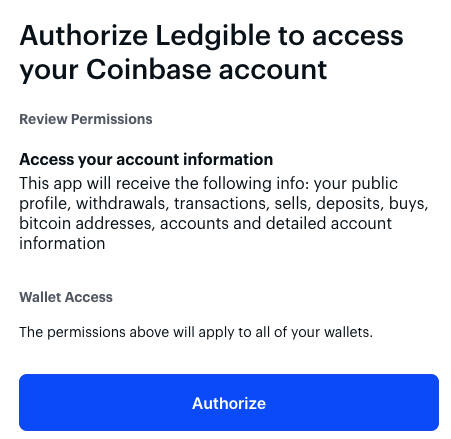The image size is (451, 439).
Task: Click the word buys in the description
Action: pyautogui.click(x=408, y=204)
